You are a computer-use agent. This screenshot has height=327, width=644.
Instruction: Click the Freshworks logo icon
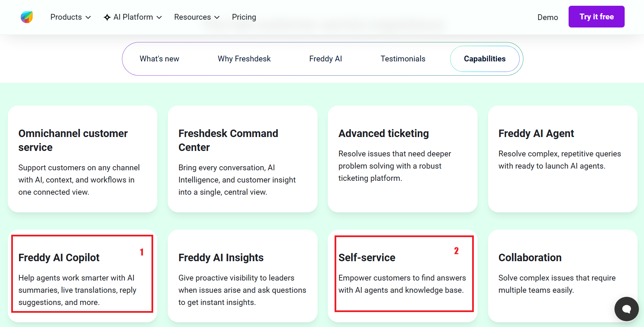pos(26,17)
